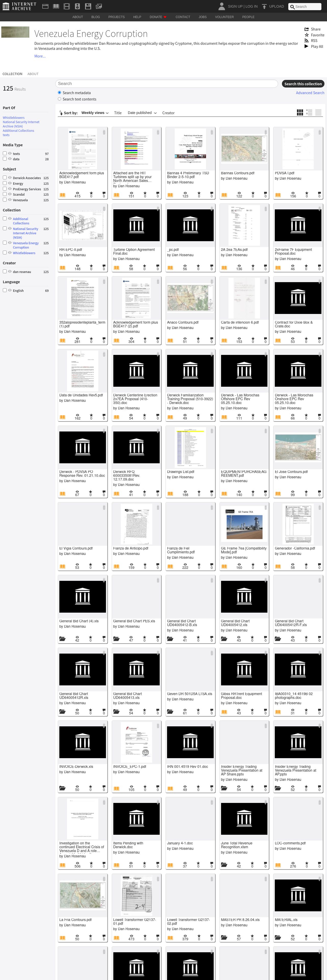Open VOLUNTEER in top navigation
Screen dimensions: 327x980
[x=224, y=17]
